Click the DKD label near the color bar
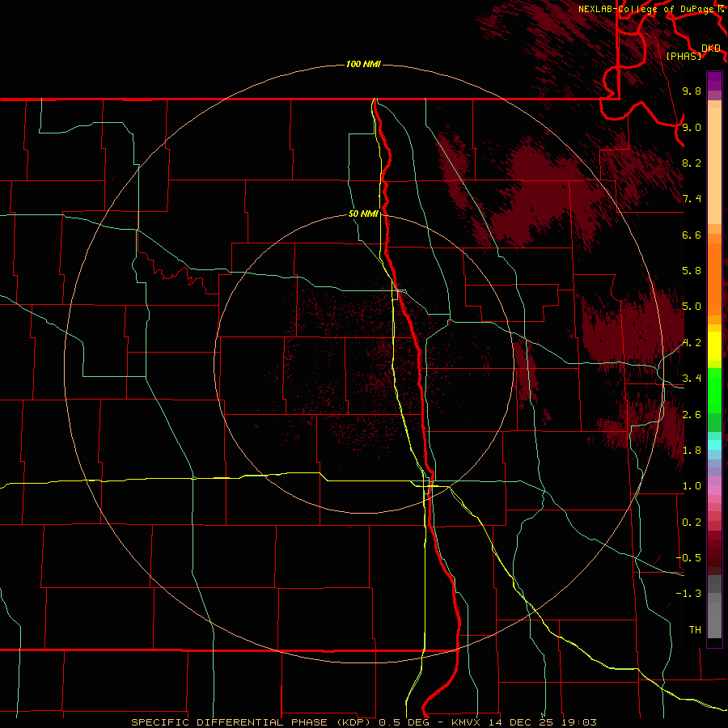728x728 pixels. (711, 49)
